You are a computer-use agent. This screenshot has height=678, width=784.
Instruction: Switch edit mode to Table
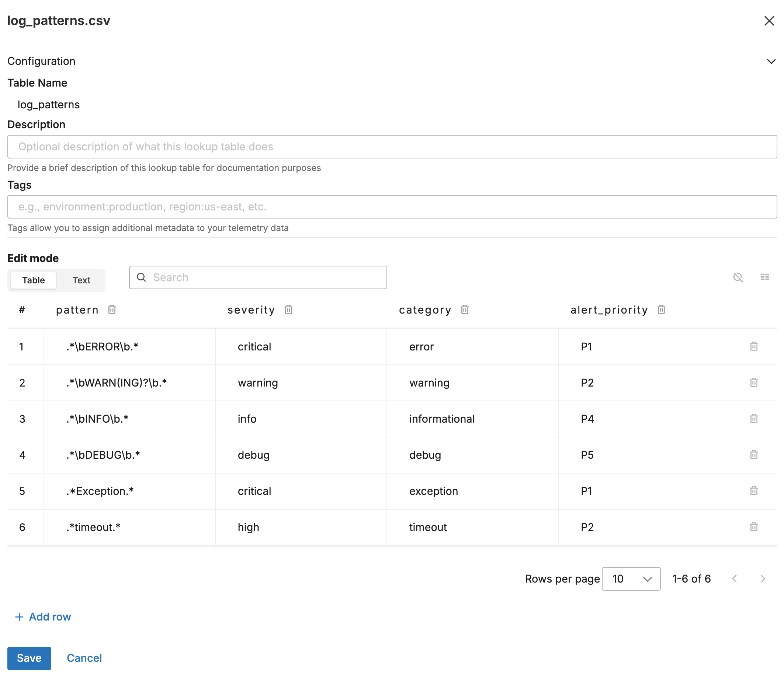[33, 280]
